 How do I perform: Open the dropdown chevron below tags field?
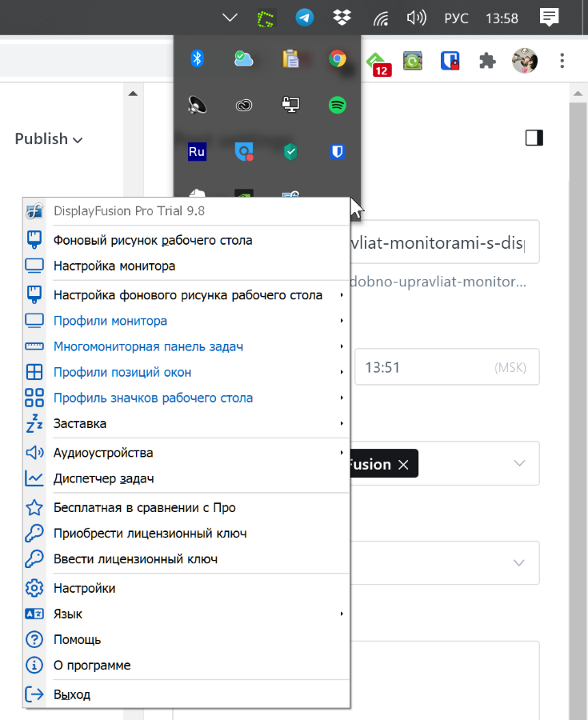(518, 563)
